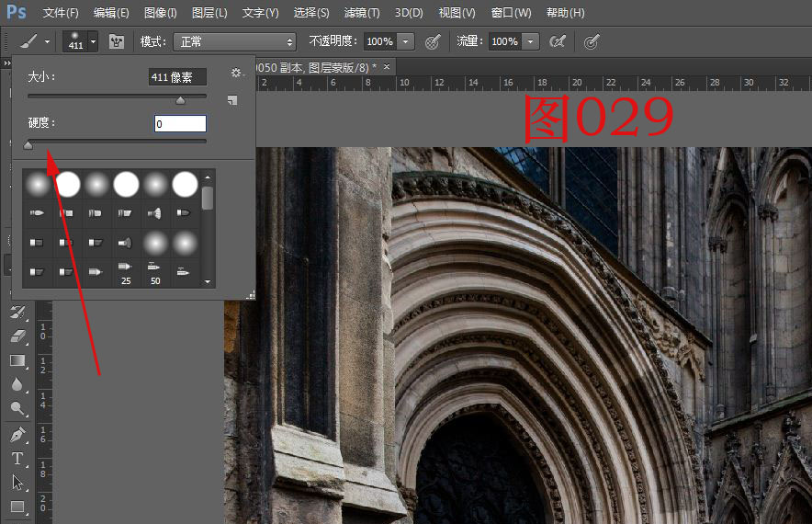
Task: Open the 选择(S) menu
Action: click(311, 13)
